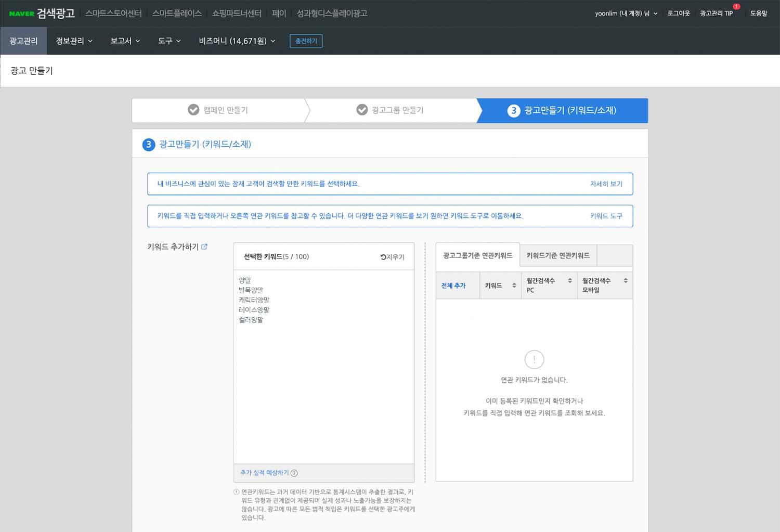The height and width of the screenshot is (532, 780).
Task: Click the external link icon beside 키워드 추가하기
Action: (x=204, y=247)
